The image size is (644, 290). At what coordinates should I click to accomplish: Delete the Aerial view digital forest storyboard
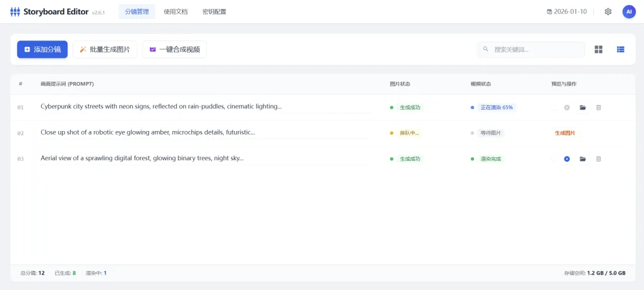tap(599, 159)
